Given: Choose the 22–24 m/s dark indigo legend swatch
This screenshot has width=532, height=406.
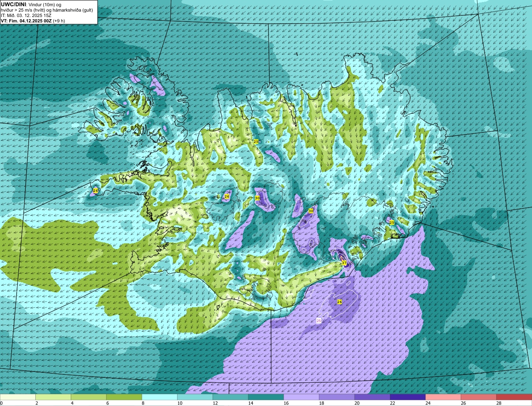Looking at the screenshot, I should [x=408, y=397].
